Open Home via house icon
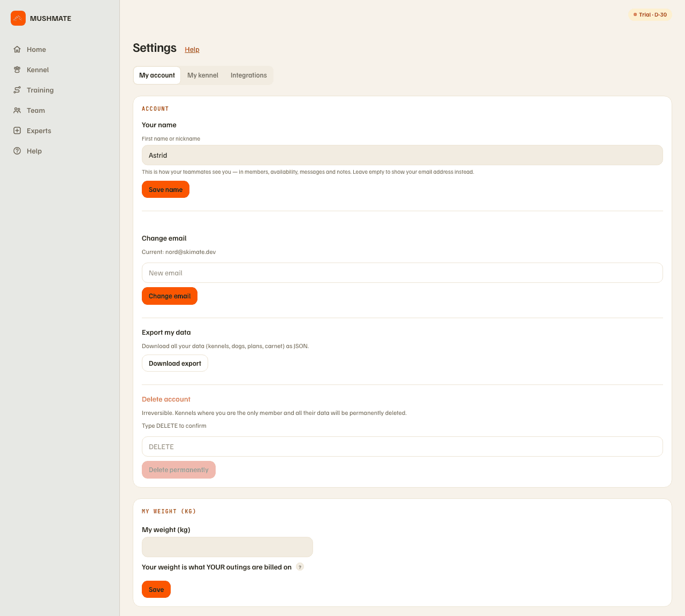Image resolution: width=685 pixels, height=616 pixels. click(x=17, y=49)
